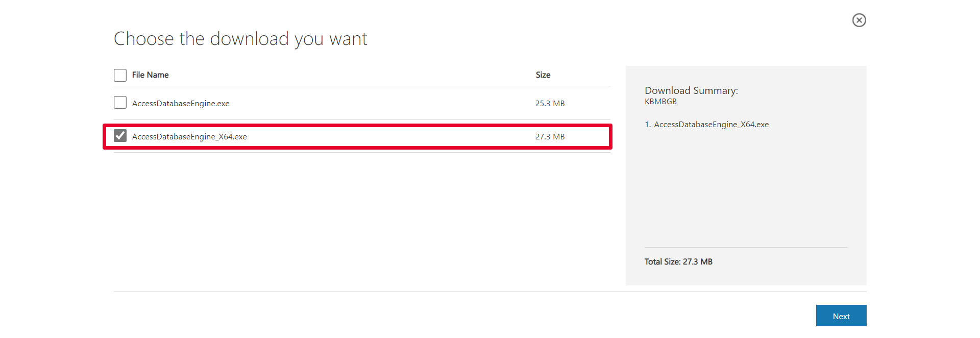980x338 pixels.
Task: Click the File Name column header
Action: [x=150, y=75]
